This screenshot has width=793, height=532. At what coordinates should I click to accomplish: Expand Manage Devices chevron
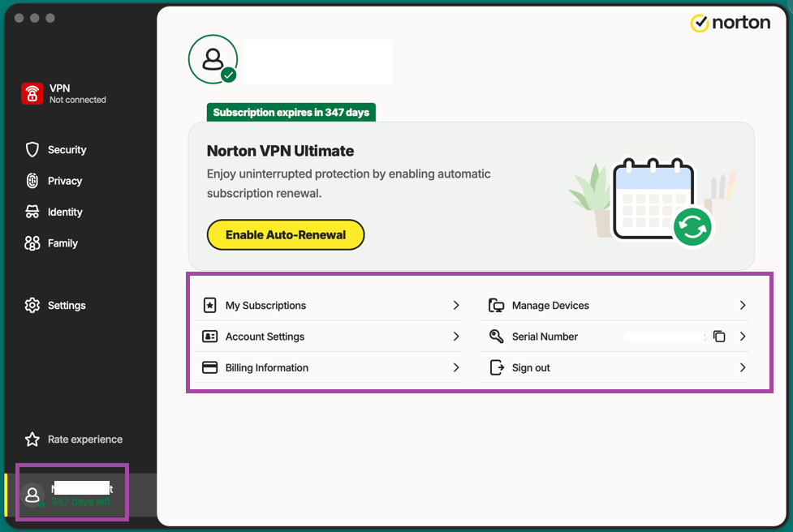click(743, 305)
